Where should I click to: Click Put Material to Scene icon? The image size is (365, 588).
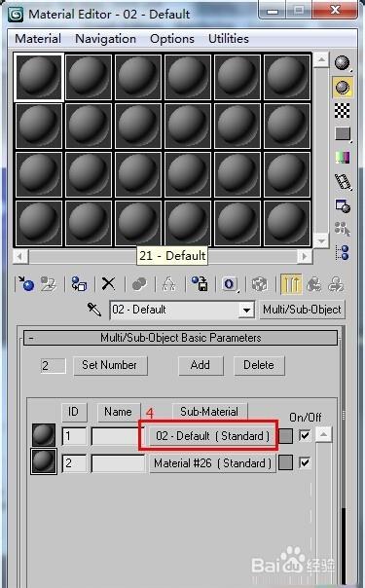tap(49, 284)
